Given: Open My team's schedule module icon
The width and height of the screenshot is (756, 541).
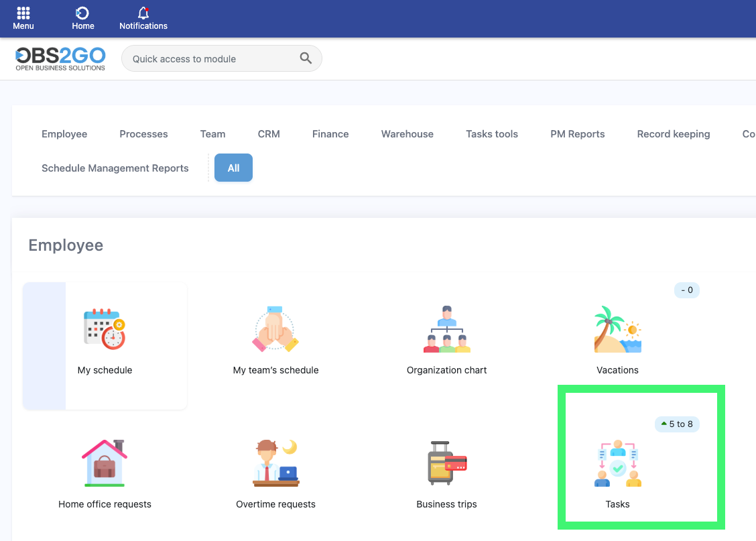Looking at the screenshot, I should point(275,329).
